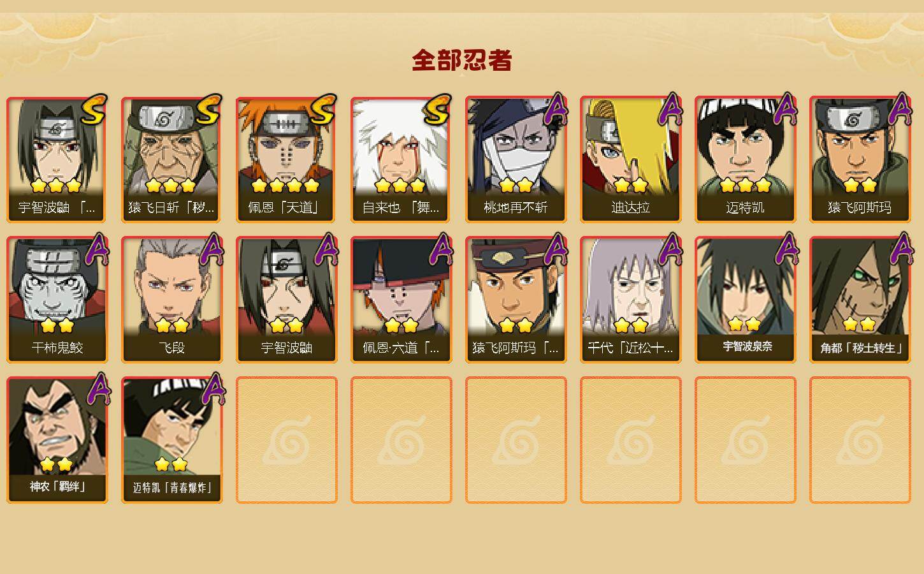
Task: Open the 猿飞日斩 S-rank ninja card
Action: point(172,159)
